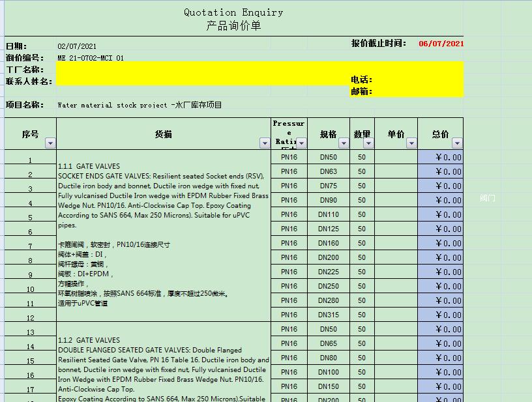Select the date cell 02/07/2021
Viewport: 532px width, 402px height.
coord(77,46)
